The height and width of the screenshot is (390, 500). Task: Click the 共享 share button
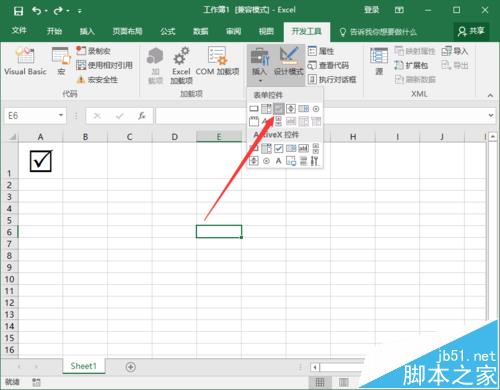click(471, 31)
